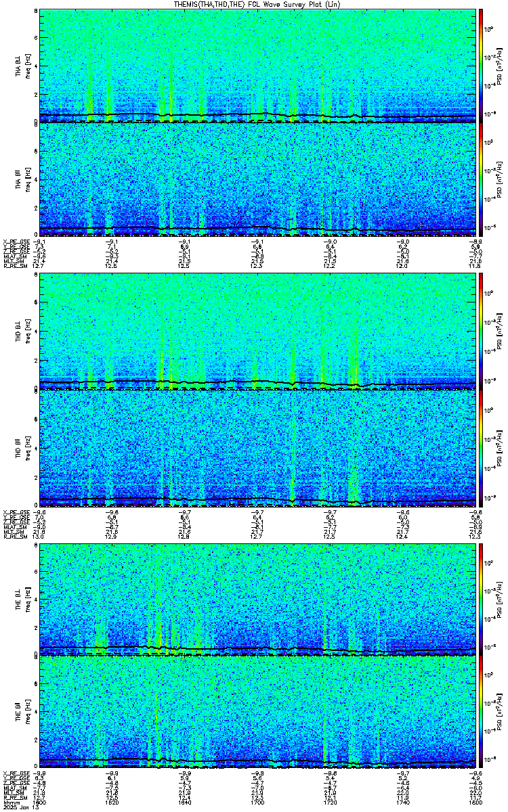Click the PSD [nT²/Hz] label beside the bottom THE color bar
The width and height of the screenshot is (508, 812).
pos(499,713)
